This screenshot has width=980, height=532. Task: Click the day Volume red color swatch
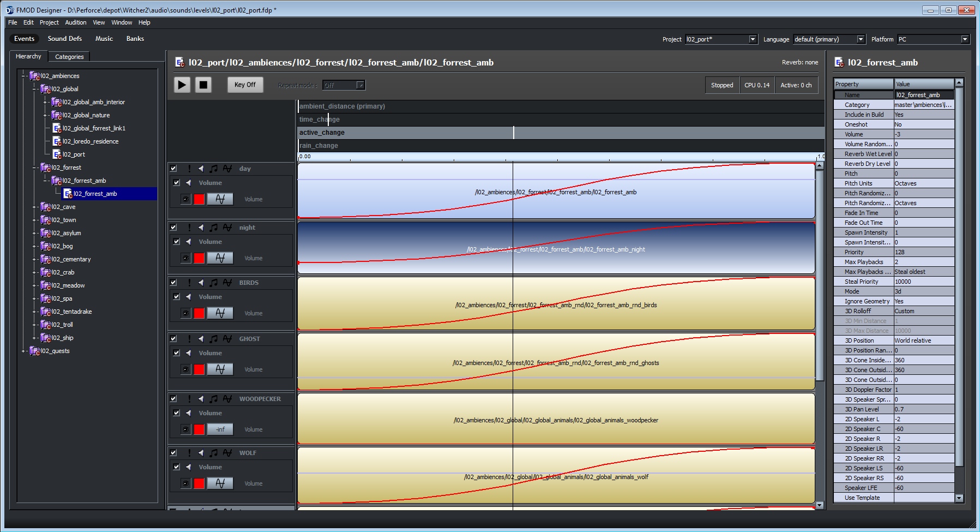point(199,199)
